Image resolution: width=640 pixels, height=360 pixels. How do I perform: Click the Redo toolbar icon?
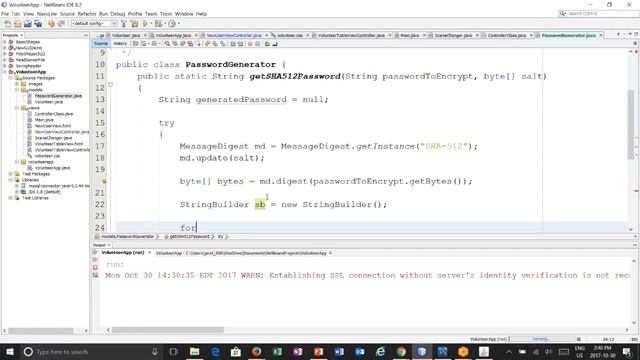(61, 24)
